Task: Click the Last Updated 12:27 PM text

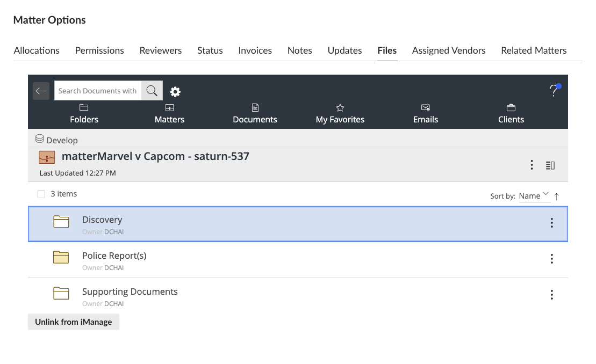Action: (x=77, y=173)
